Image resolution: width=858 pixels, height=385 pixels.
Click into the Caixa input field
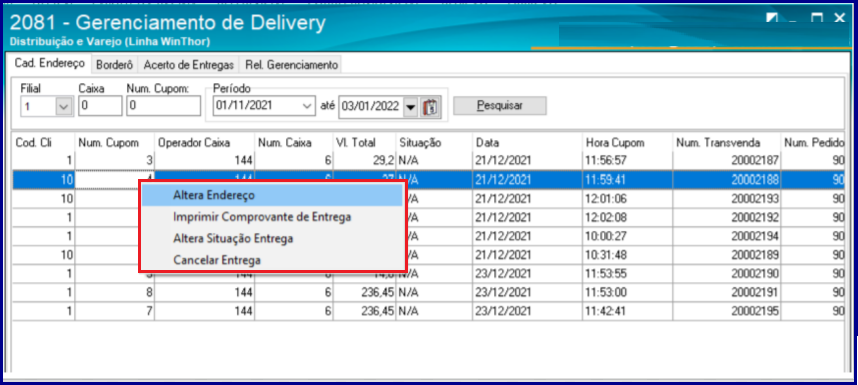(x=100, y=106)
